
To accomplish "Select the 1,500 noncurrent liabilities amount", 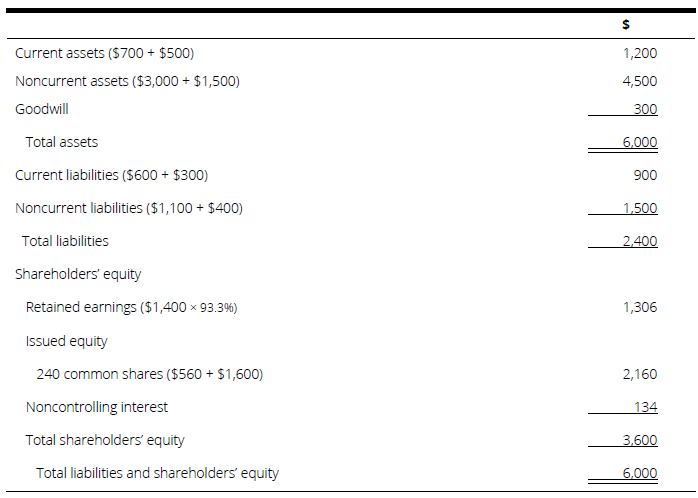I will click(x=640, y=208).
